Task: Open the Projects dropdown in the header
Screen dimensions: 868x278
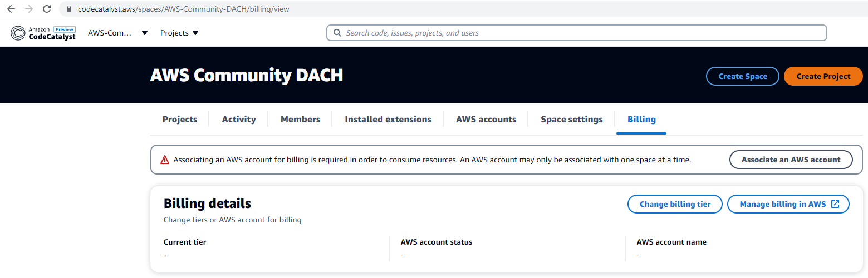Action: click(x=179, y=33)
